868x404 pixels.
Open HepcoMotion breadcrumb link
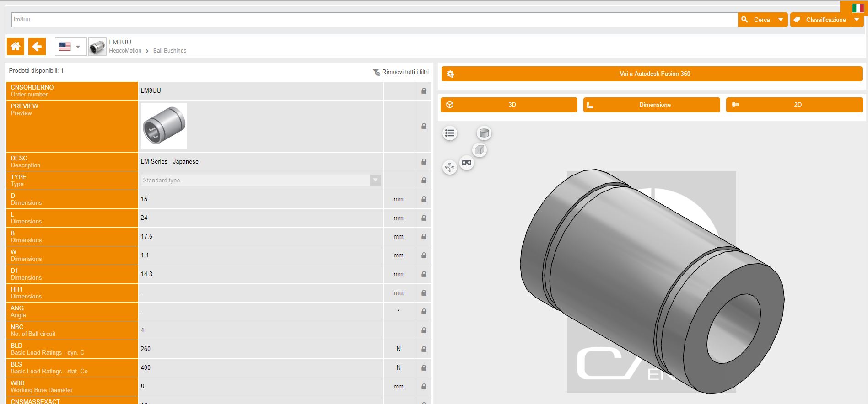point(125,51)
